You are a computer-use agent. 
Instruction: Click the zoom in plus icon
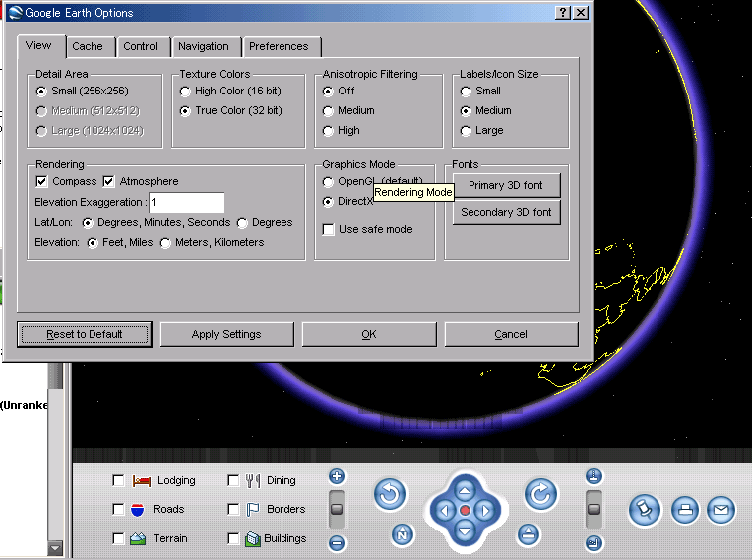coord(337,476)
